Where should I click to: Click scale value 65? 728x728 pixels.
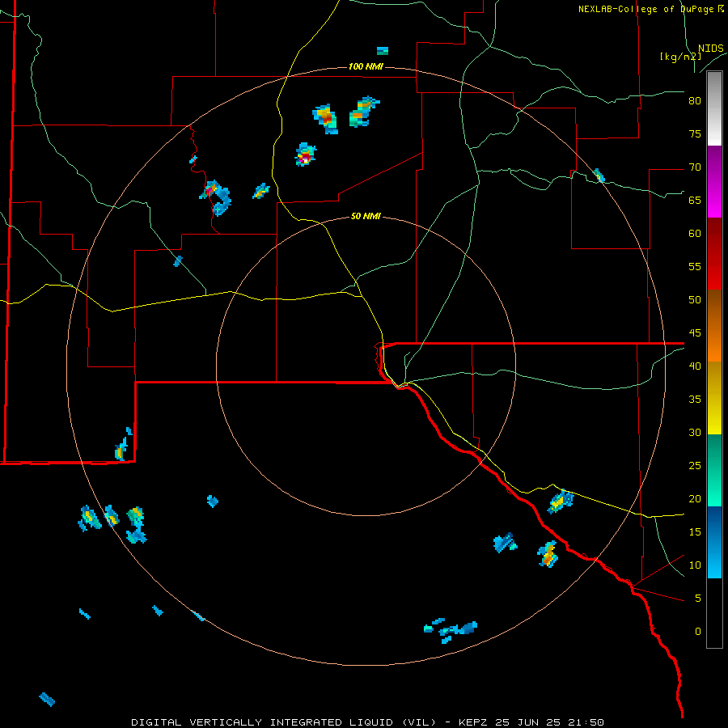(695, 200)
